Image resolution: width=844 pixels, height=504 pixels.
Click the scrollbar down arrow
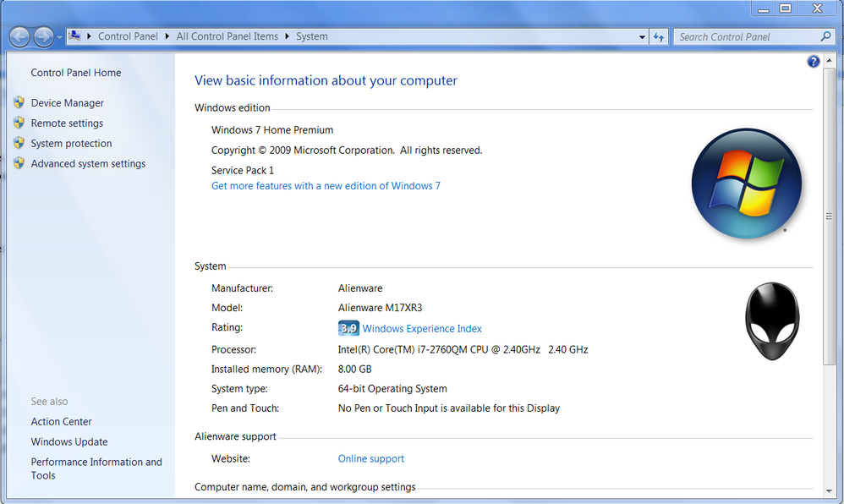point(829,490)
